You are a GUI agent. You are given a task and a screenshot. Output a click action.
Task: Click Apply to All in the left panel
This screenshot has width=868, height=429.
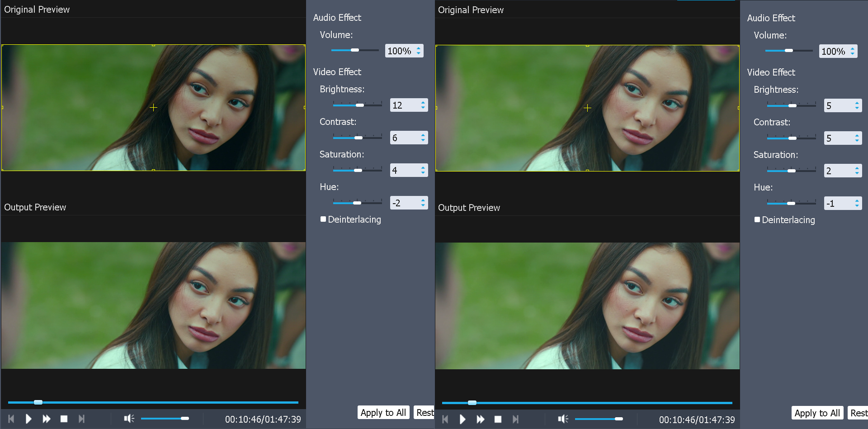pyautogui.click(x=383, y=412)
